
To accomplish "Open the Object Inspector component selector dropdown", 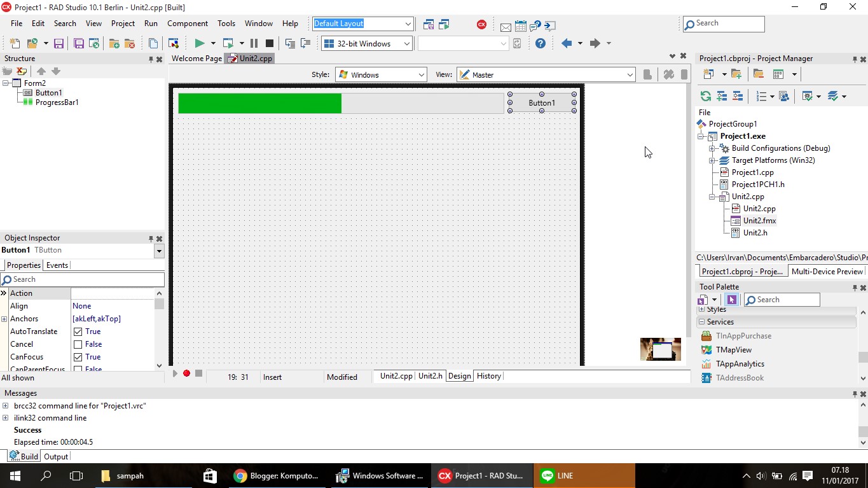I will (159, 251).
